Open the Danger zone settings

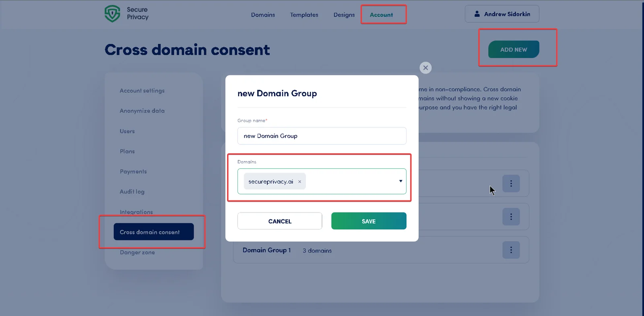click(137, 252)
